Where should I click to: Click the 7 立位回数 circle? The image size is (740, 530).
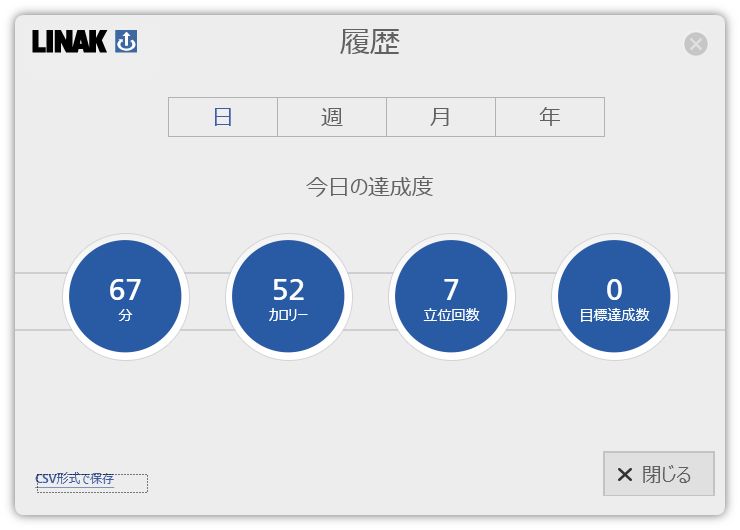click(x=452, y=297)
